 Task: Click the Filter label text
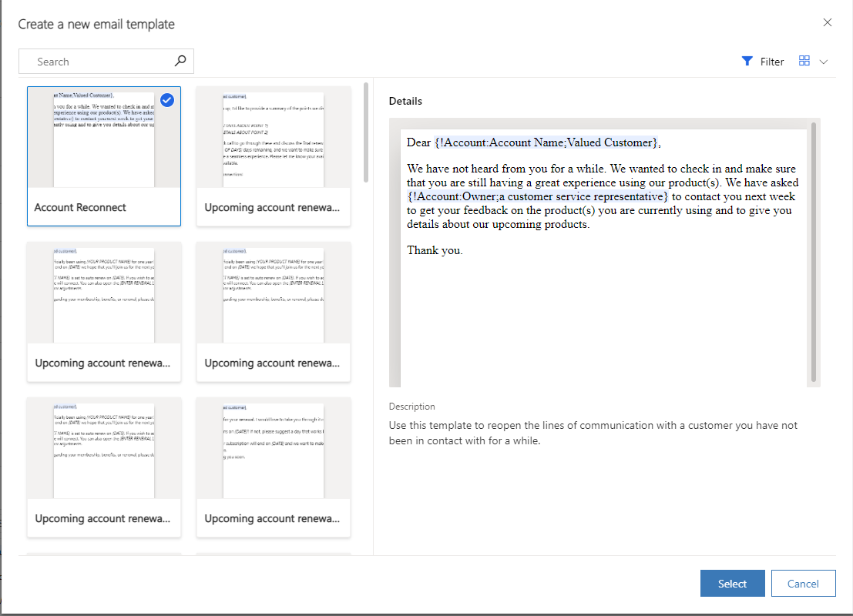point(771,61)
